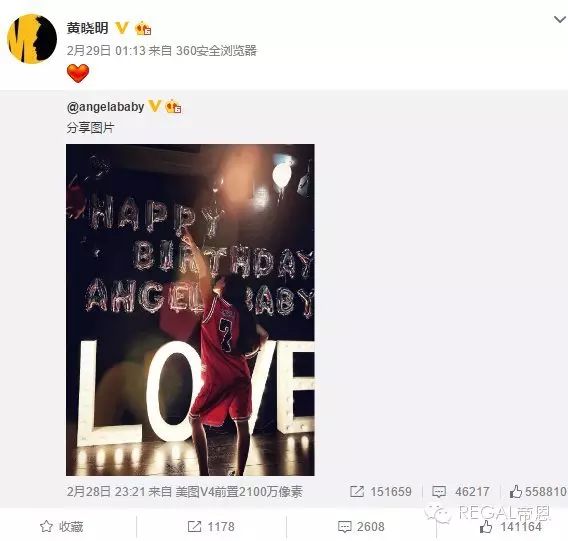The image size is (568, 541).
Task: Click the verified V badge beside 黄晓明
Action: pos(122,28)
